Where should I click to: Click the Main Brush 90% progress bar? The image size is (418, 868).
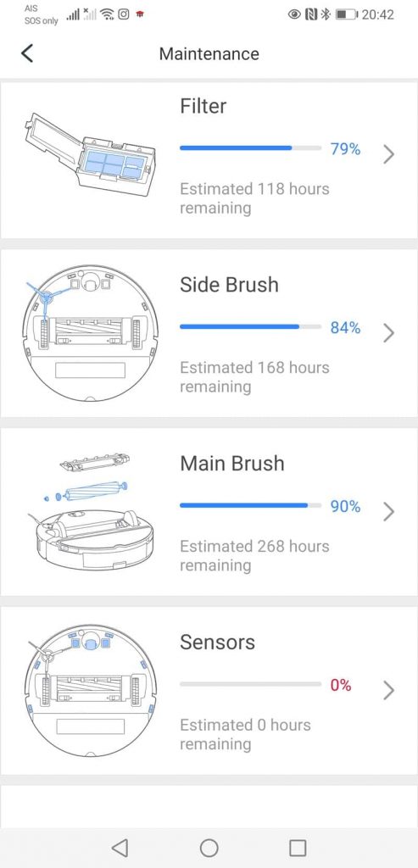click(250, 505)
